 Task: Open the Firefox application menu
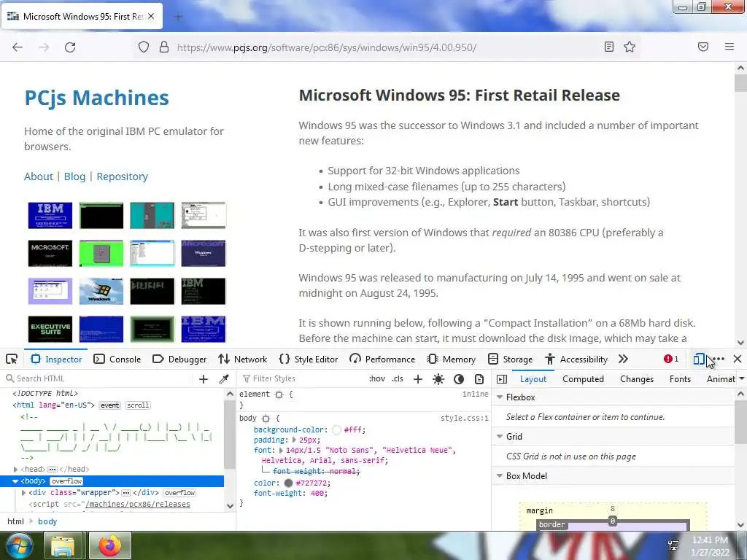(x=729, y=47)
